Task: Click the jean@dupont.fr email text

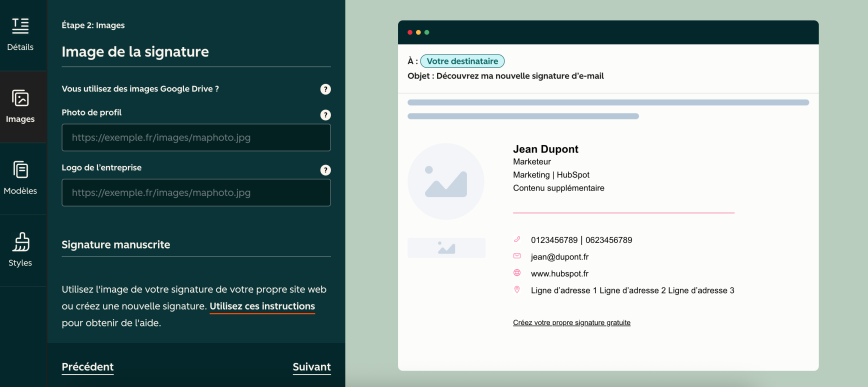Action: click(560, 256)
